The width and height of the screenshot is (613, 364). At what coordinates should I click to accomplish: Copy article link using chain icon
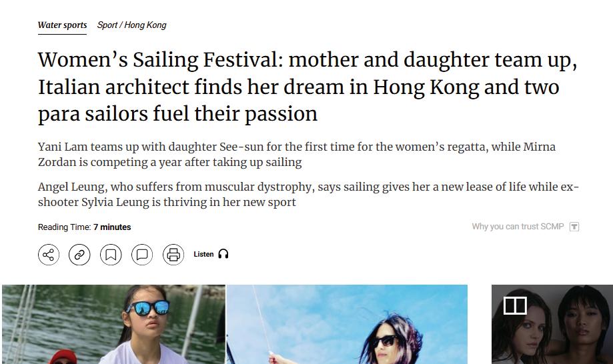79,255
